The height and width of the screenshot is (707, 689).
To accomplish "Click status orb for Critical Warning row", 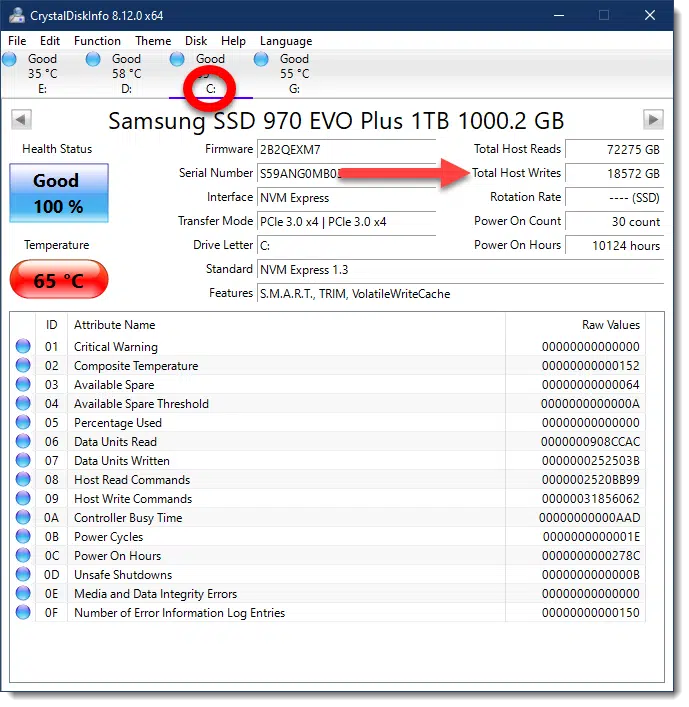I will pos(23,346).
